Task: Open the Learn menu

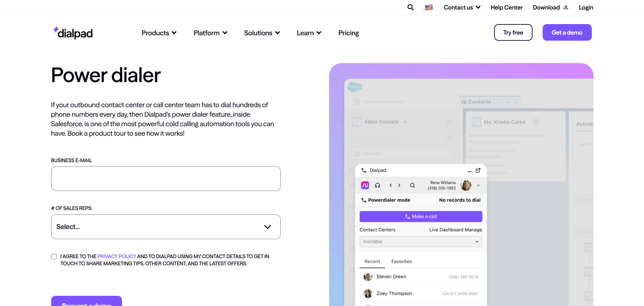Action: (309, 33)
